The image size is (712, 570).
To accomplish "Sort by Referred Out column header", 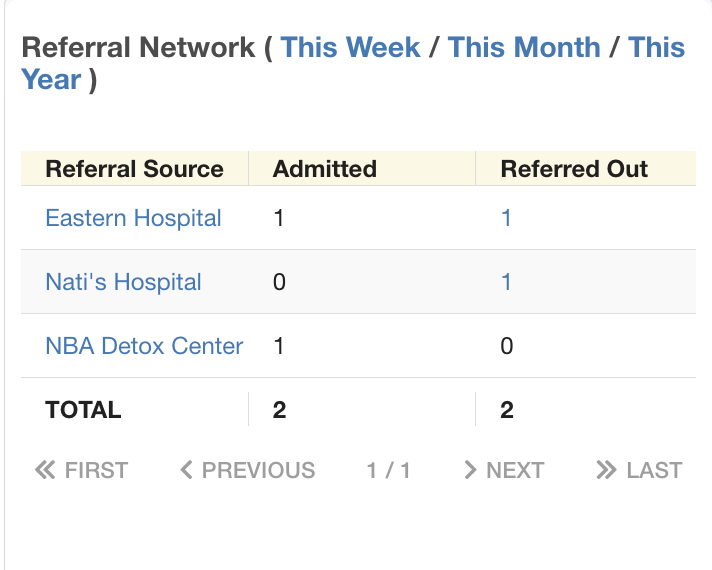I will click(574, 169).
